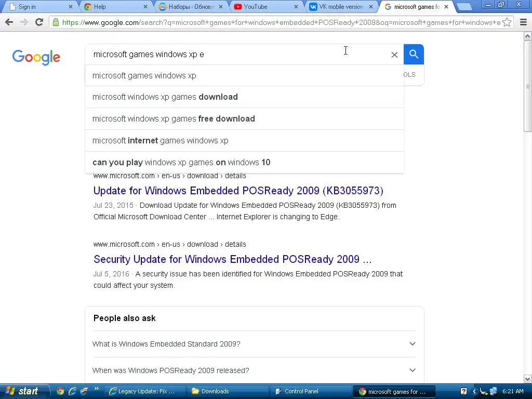Open 'Security Update for Windows Embedded POSReady 2009' link
This screenshot has width=532, height=399.
233,259
